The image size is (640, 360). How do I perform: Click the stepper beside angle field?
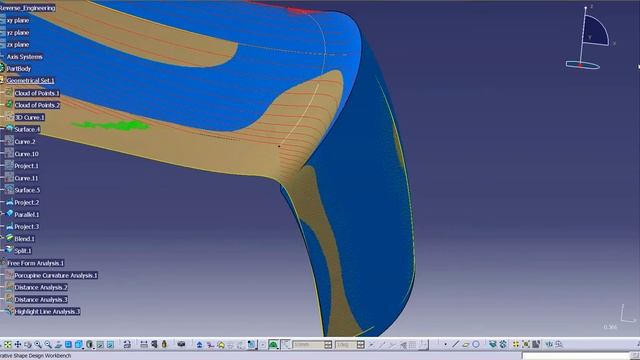click(360, 345)
